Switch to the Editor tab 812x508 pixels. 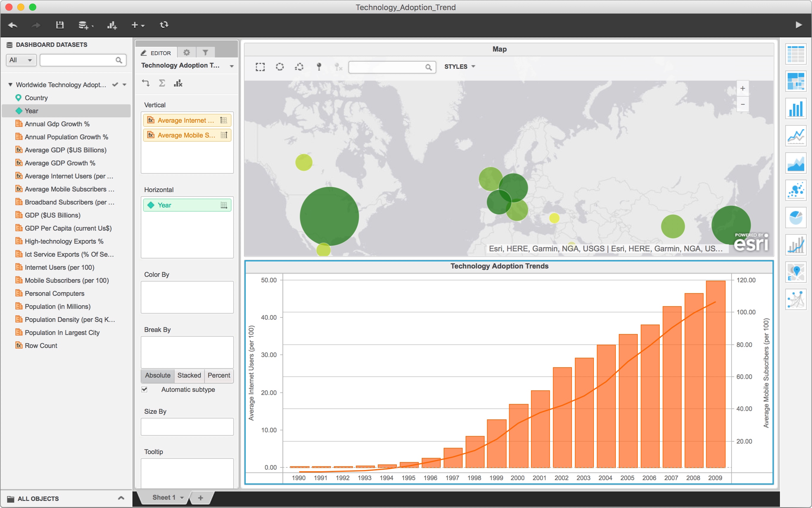[x=156, y=53]
